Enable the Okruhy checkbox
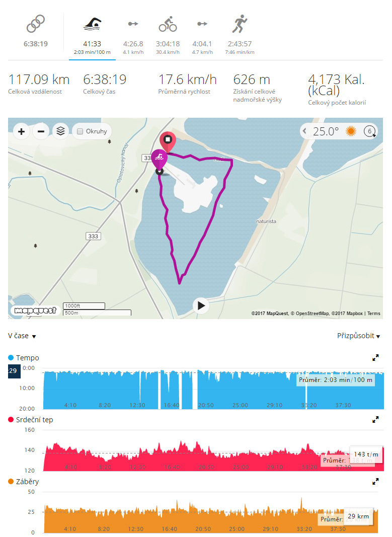The width and height of the screenshot is (392, 537). point(80,131)
